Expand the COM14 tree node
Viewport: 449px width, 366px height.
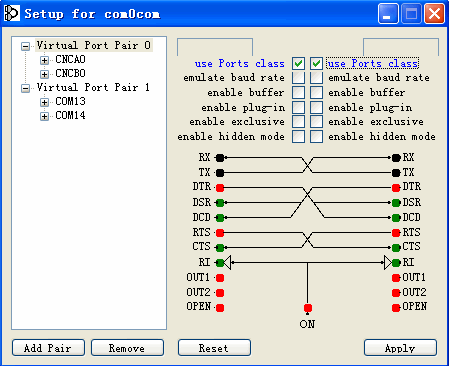[44, 116]
